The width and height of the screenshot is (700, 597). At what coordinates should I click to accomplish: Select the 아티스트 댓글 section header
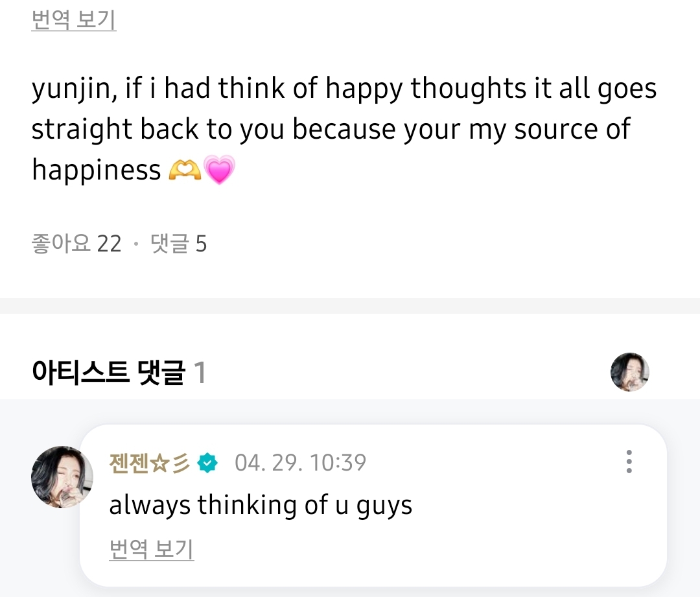tap(108, 373)
